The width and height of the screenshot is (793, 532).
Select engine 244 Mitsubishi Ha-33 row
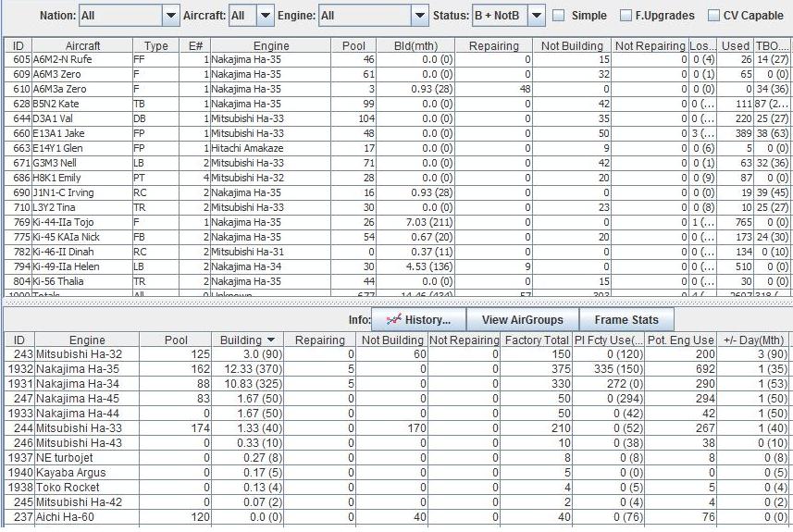(397, 427)
